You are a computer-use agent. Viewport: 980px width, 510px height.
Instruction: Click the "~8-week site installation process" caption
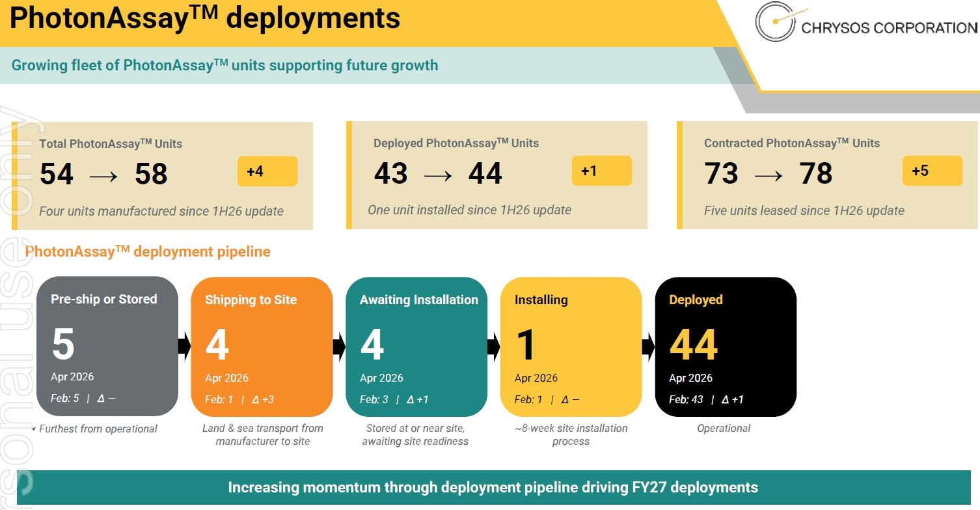(x=571, y=434)
